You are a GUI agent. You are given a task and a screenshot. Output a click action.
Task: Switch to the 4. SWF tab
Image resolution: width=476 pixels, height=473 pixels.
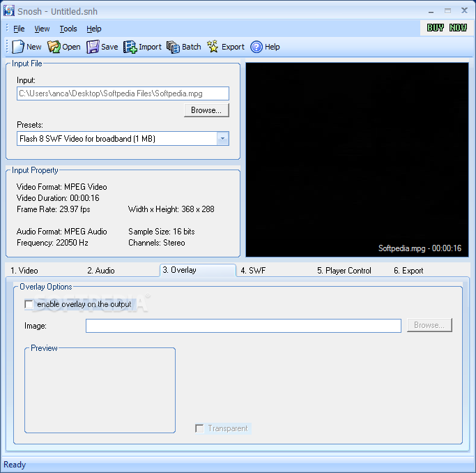tap(253, 271)
